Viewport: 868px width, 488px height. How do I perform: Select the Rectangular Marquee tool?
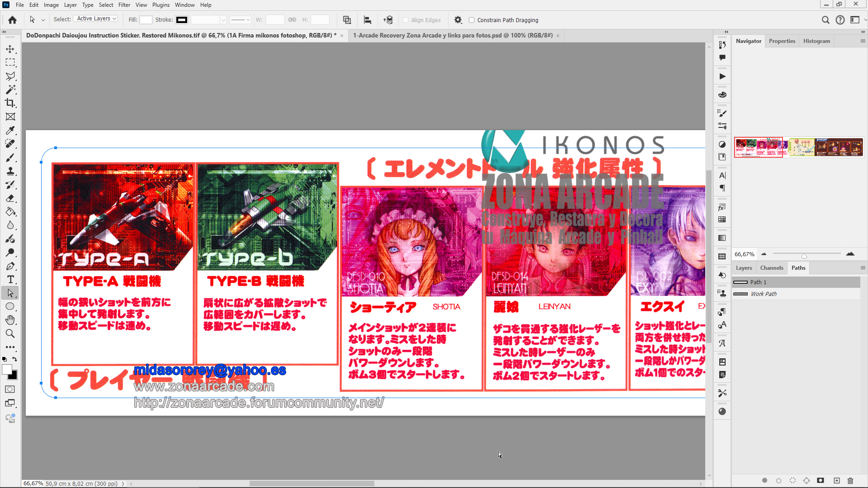(x=10, y=62)
